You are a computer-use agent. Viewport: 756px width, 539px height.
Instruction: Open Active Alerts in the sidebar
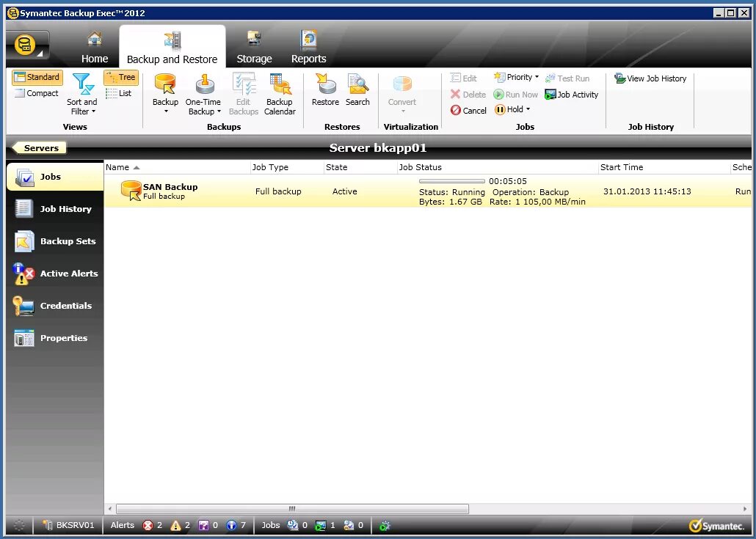(56, 274)
